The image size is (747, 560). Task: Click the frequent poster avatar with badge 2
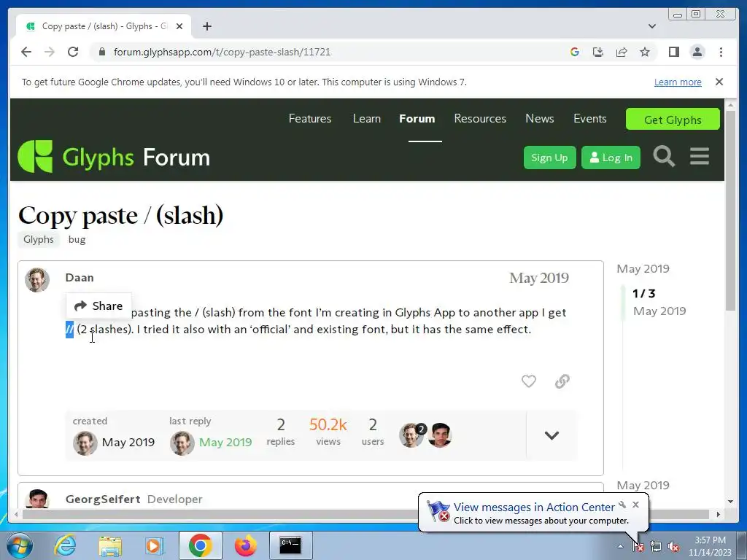pyautogui.click(x=411, y=435)
